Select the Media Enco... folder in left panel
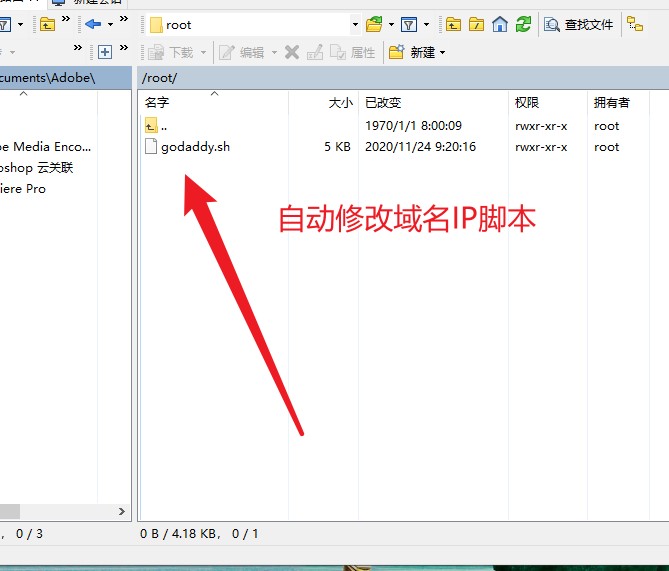 point(45,147)
